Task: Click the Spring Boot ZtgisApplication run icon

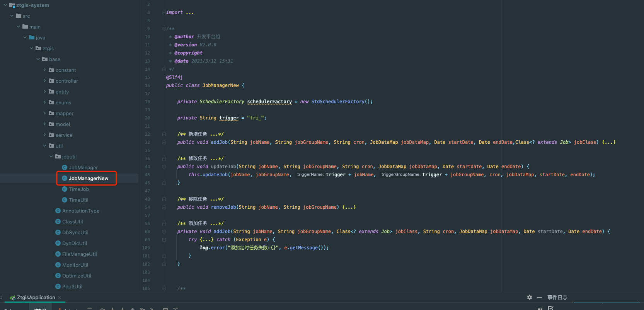Action: tap(12, 298)
